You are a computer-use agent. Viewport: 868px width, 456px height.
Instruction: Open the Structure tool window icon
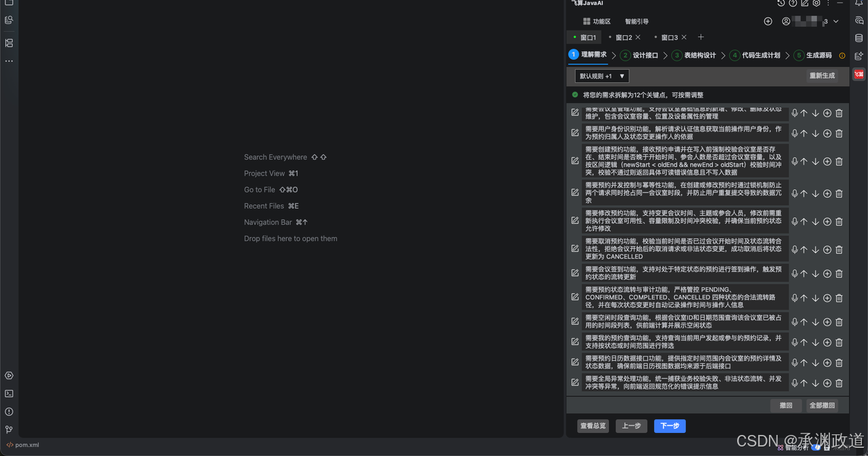[9, 43]
